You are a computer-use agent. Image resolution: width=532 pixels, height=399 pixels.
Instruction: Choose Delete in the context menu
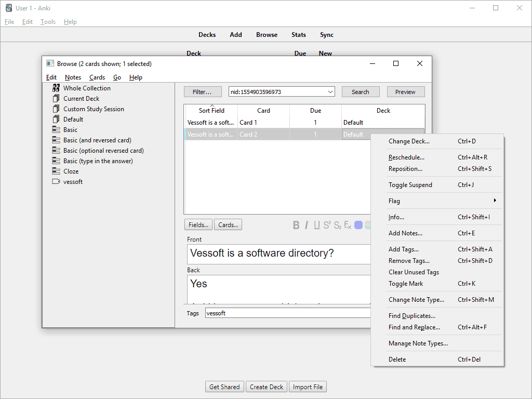(437, 360)
